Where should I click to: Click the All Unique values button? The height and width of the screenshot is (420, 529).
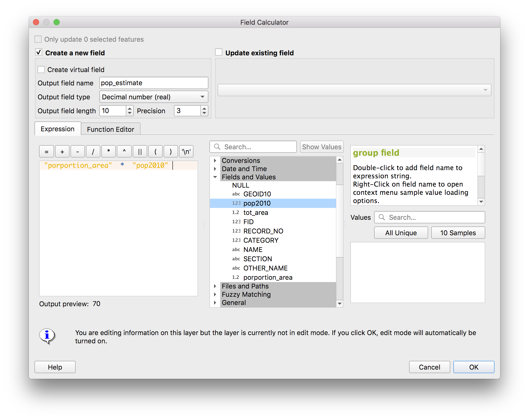click(x=401, y=233)
